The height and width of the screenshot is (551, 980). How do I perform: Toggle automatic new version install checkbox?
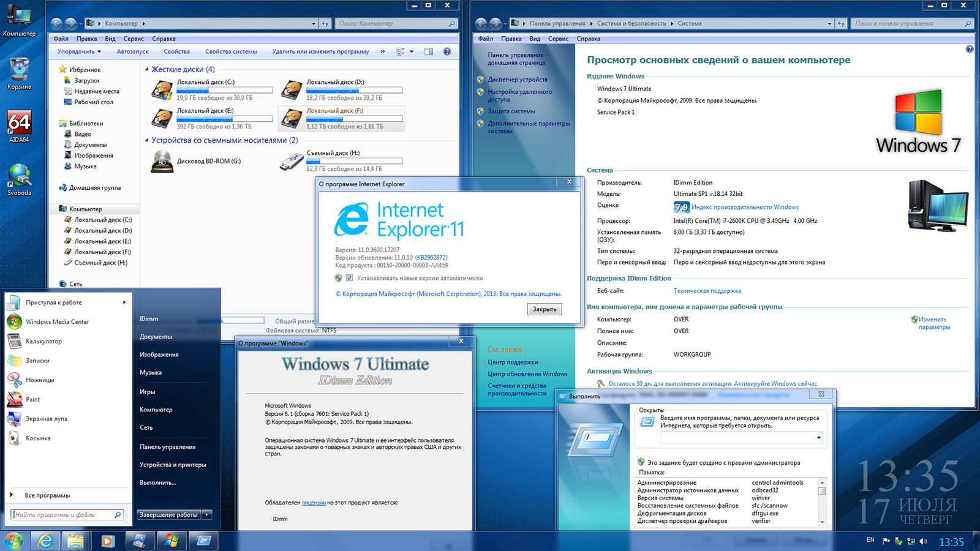click(x=349, y=278)
